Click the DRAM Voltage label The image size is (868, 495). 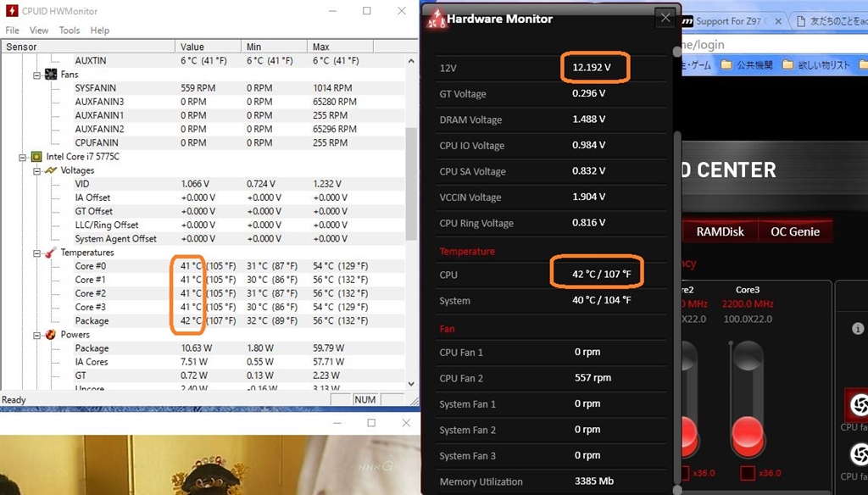(470, 120)
